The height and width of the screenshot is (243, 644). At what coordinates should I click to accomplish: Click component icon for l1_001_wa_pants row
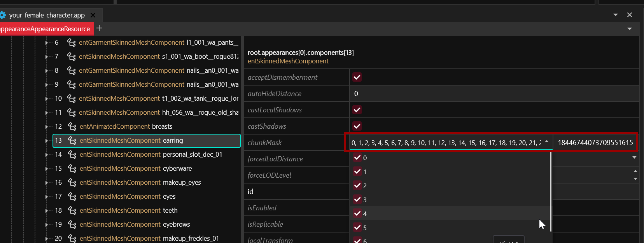coord(71,42)
